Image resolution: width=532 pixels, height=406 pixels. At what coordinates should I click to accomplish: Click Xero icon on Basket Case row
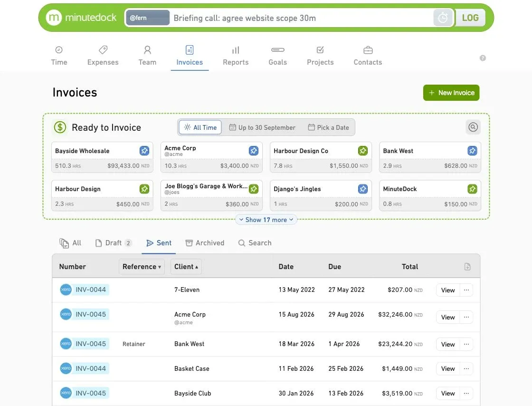coord(66,368)
